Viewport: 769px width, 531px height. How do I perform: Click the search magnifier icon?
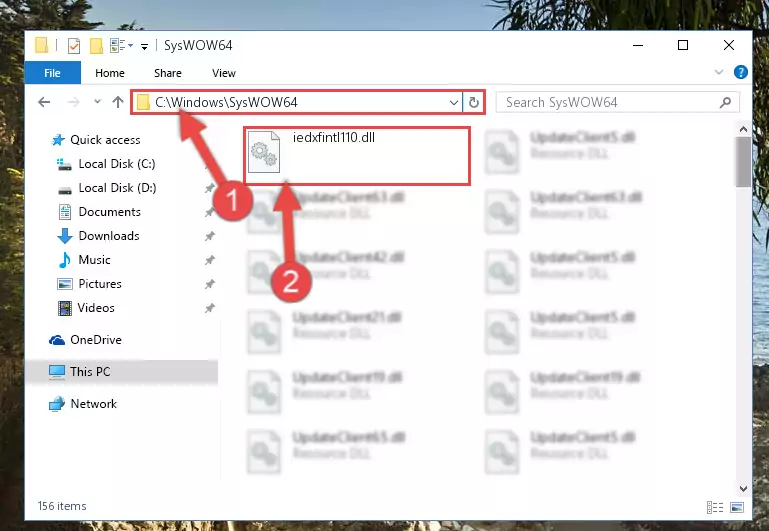(x=725, y=102)
